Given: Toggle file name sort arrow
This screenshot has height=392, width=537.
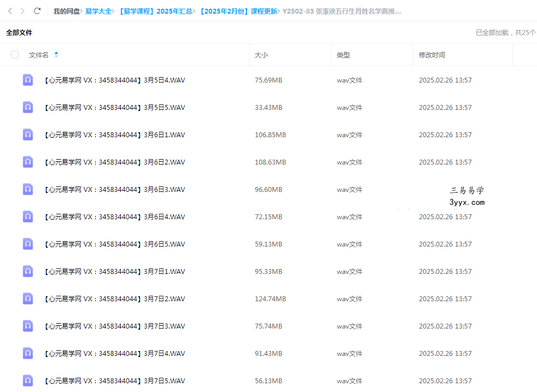Looking at the screenshot, I should 56,55.
